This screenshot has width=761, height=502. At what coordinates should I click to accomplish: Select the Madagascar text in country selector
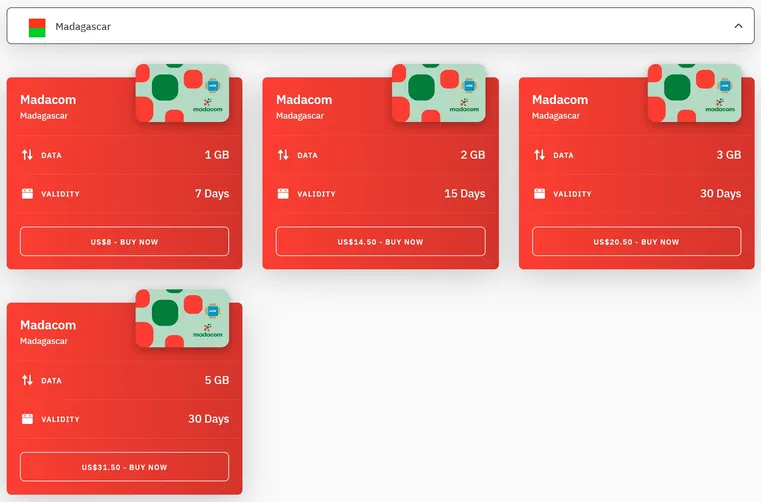click(83, 27)
